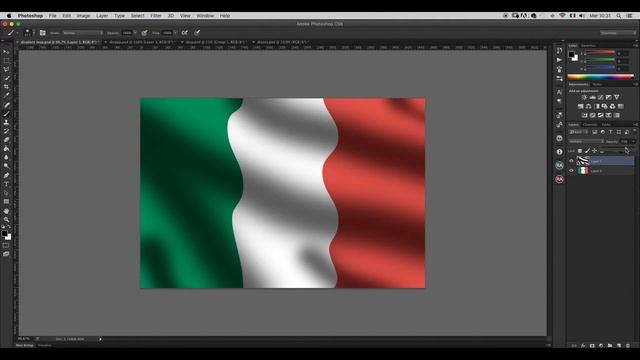Switch to the Channels tab
This screenshot has width=640, height=360.
tap(590, 124)
